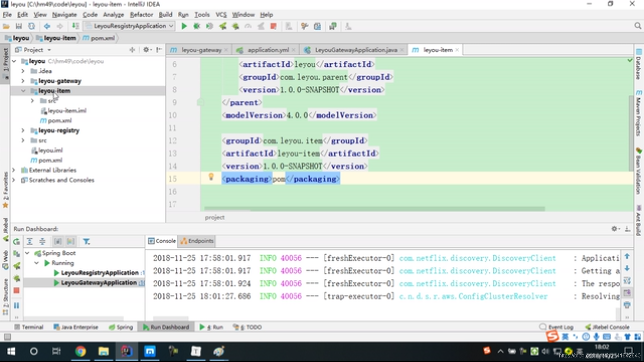644x362 pixels.
Task: Click Collapse All icon in Run Dashboard toolbar
Action: (x=42, y=241)
